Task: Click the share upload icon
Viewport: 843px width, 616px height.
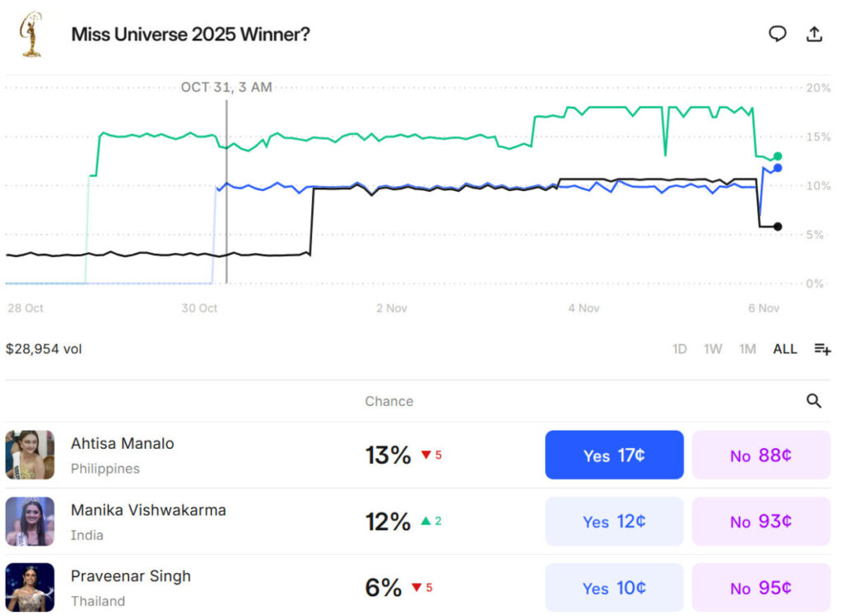Action: click(x=814, y=34)
